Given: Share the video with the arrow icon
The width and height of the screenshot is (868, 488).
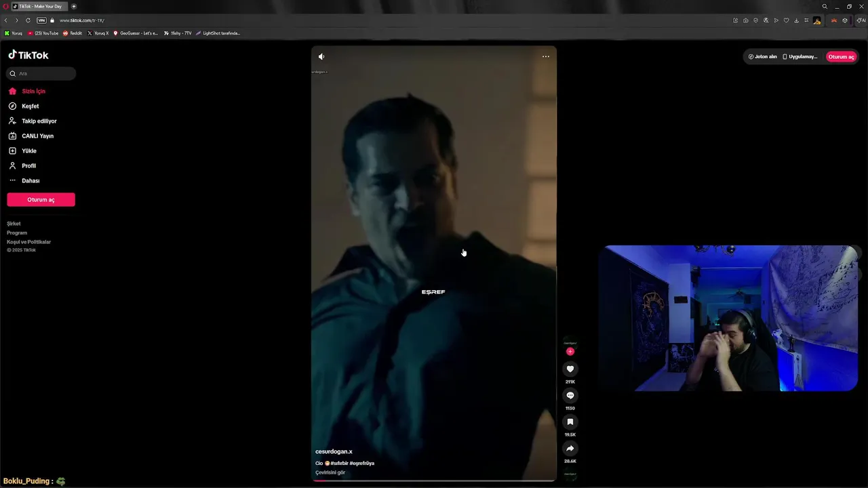Looking at the screenshot, I should (570, 448).
